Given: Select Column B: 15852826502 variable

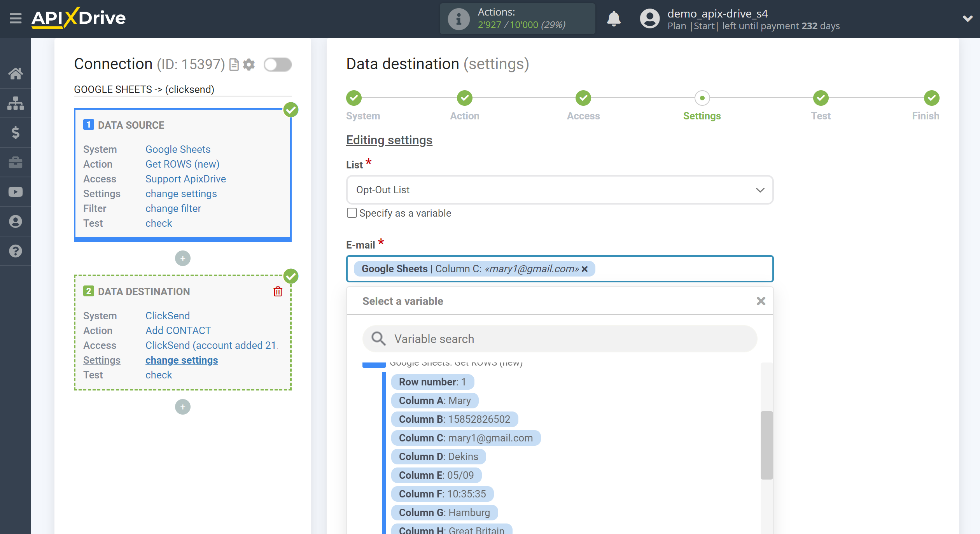Looking at the screenshot, I should (x=455, y=419).
